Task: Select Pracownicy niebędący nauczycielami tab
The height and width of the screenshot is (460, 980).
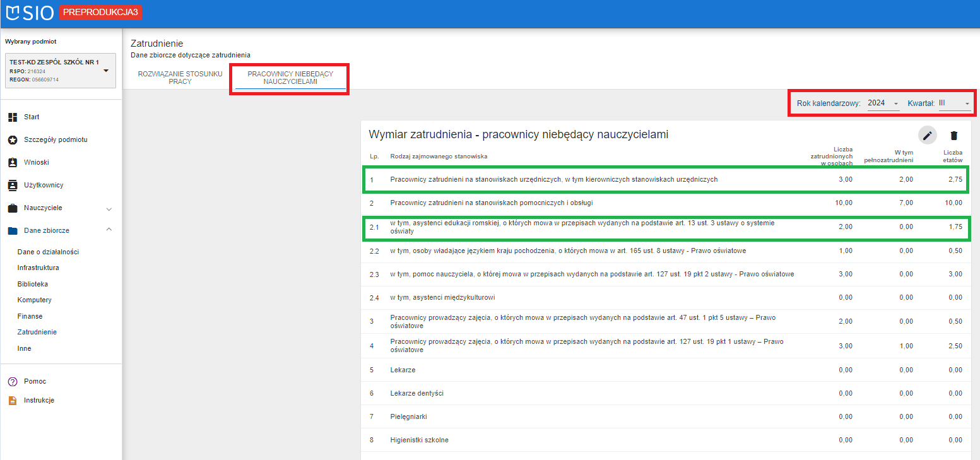Action: tap(290, 78)
